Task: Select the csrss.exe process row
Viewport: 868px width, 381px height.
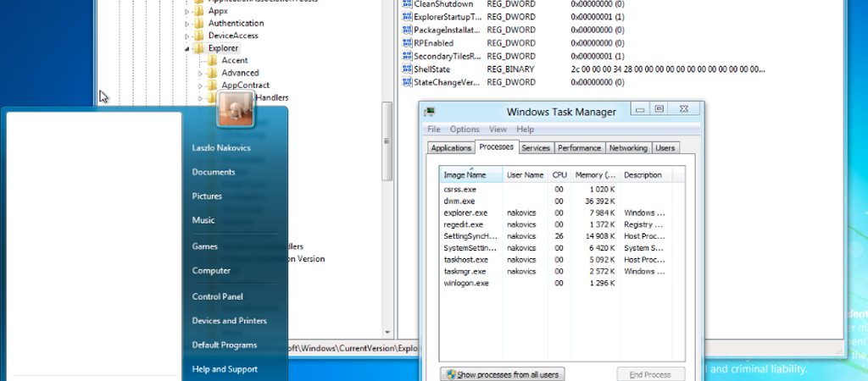Action: pos(562,189)
